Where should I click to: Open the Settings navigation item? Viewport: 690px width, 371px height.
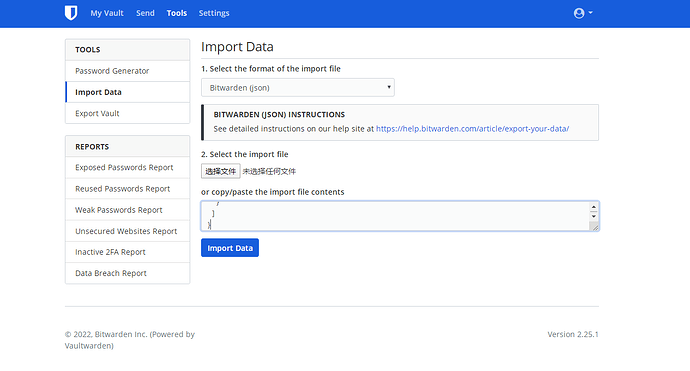tap(214, 13)
